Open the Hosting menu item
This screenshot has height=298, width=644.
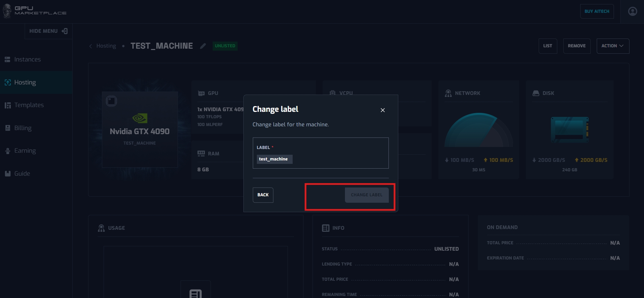[x=25, y=82]
